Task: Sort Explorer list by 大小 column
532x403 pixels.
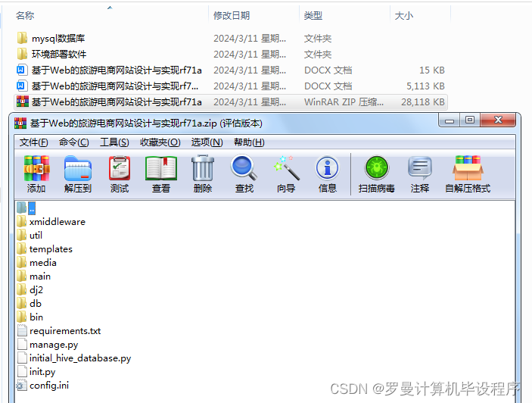Action: (404, 16)
